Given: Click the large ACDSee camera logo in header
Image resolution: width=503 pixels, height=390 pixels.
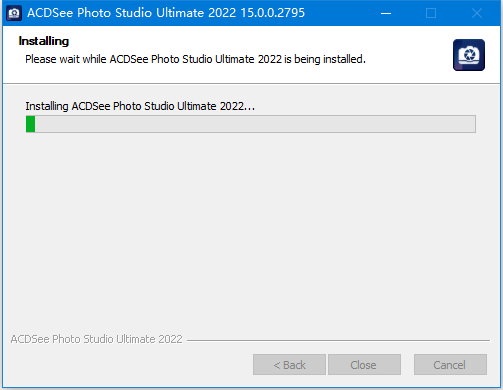Looking at the screenshot, I should (469, 55).
